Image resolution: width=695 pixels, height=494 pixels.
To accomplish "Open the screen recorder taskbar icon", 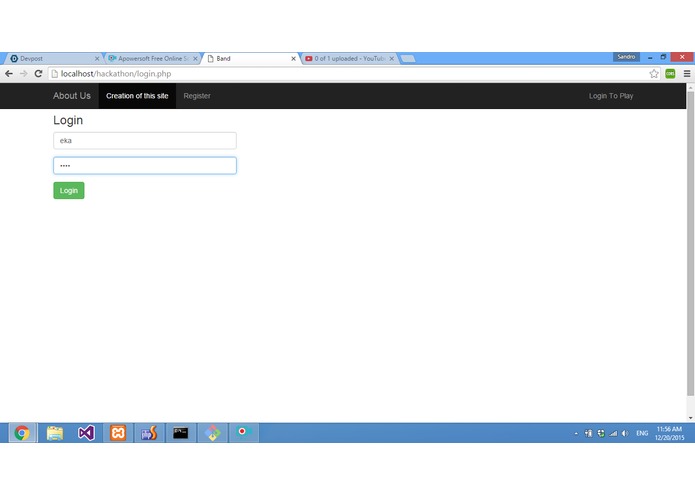I will [244, 433].
